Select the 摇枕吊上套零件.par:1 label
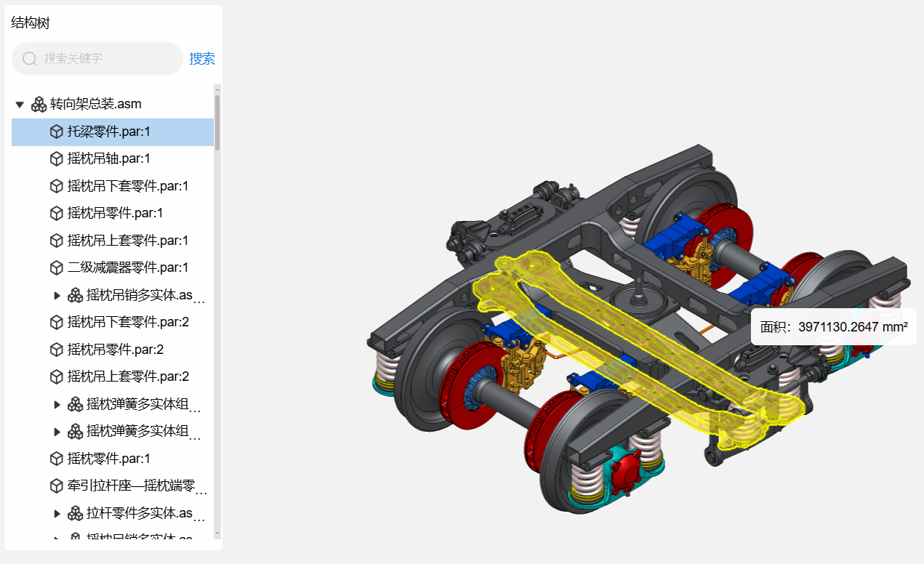 click(x=128, y=241)
